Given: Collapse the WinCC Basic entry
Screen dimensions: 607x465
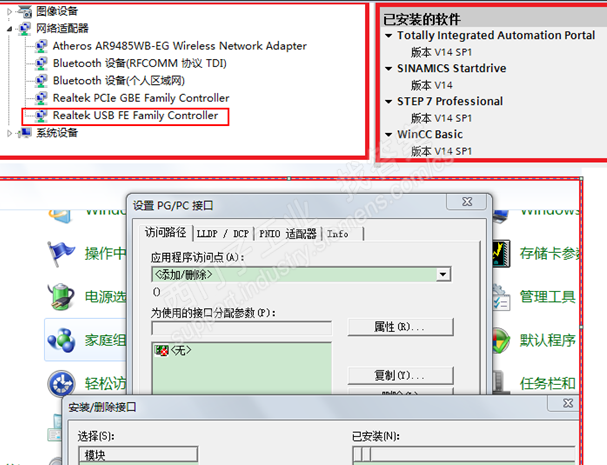Looking at the screenshot, I should [x=389, y=135].
